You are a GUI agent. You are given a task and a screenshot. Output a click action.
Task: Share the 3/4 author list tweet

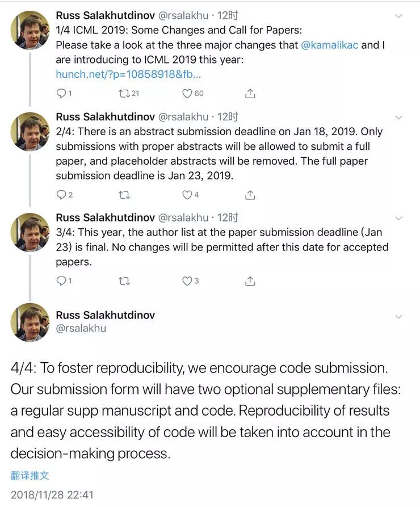tap(250, 281)
